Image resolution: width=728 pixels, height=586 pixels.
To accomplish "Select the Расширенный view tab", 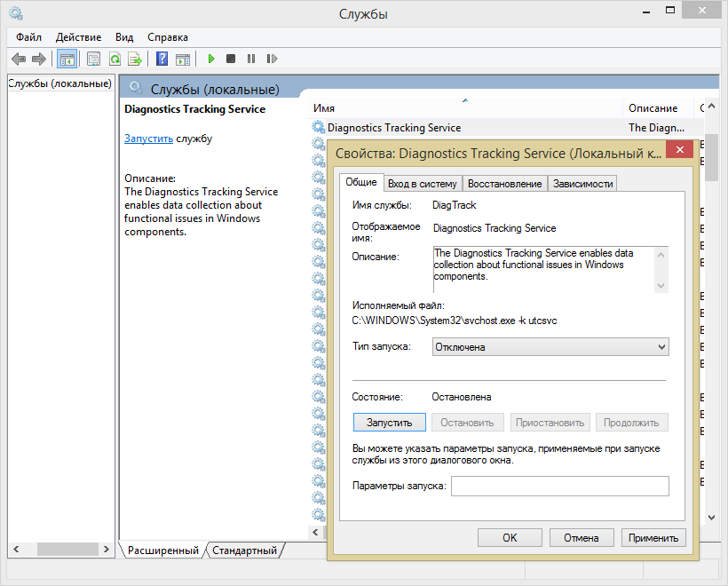I will [163, 550].
